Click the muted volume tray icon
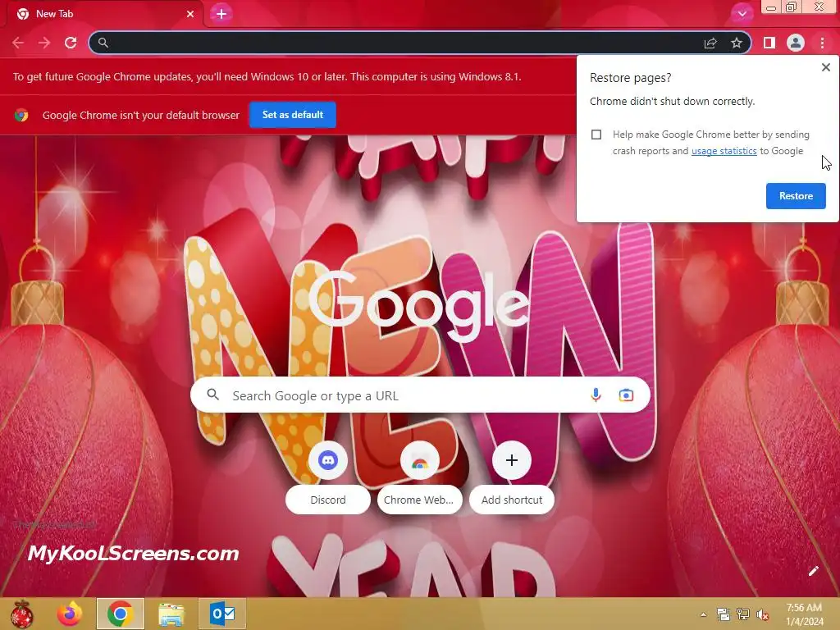840x630 pixels. (762, 614)
